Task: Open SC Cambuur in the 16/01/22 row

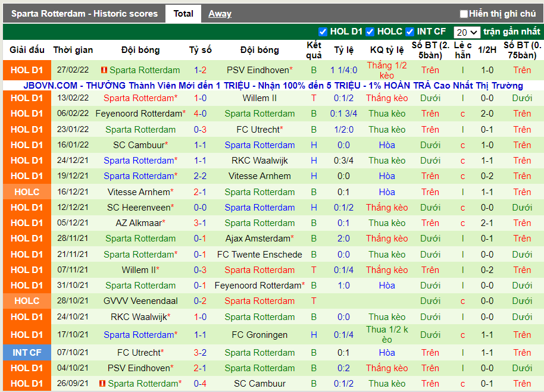Action: (139, 145)
